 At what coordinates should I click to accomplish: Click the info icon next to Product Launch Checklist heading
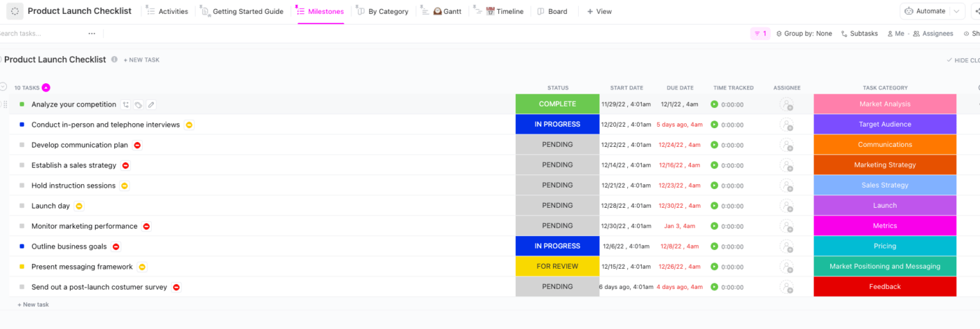(x=114, y=59)
